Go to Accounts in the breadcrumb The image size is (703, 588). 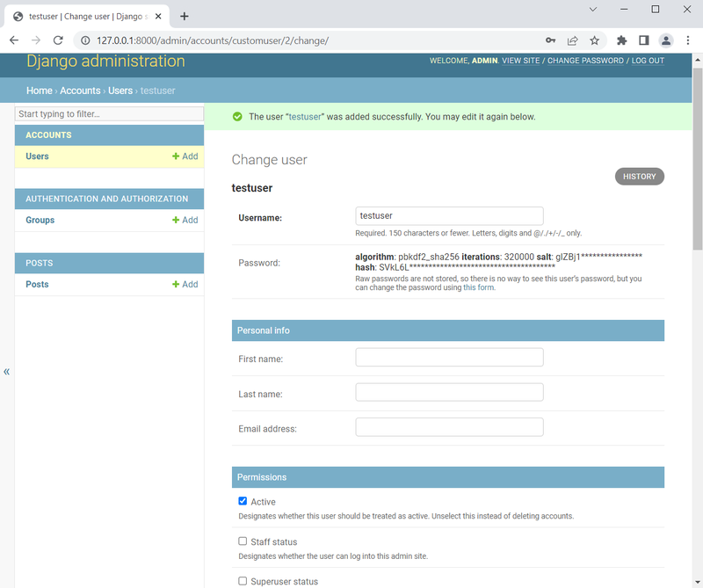point(80,91)
